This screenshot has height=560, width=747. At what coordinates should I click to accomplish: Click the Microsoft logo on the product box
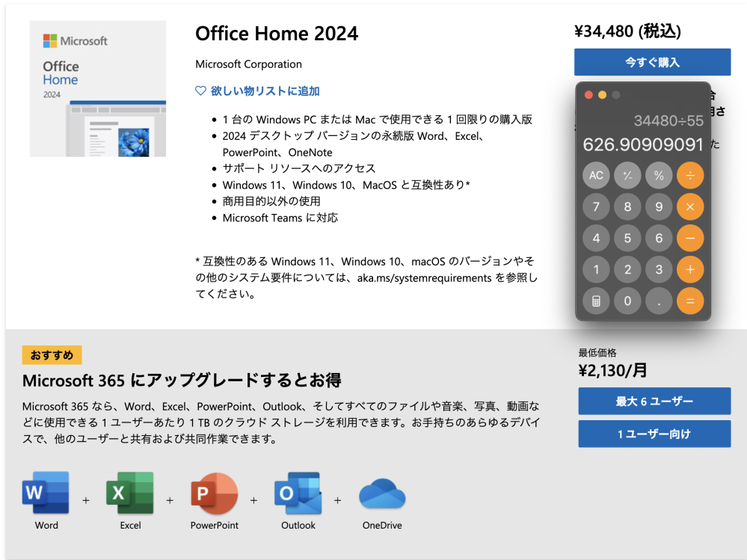75,41
